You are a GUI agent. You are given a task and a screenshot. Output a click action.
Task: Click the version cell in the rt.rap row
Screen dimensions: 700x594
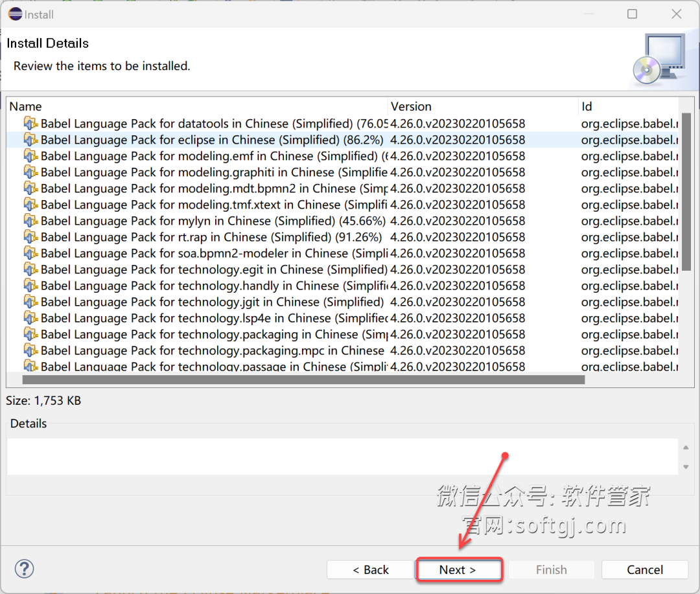click(458, 237)
